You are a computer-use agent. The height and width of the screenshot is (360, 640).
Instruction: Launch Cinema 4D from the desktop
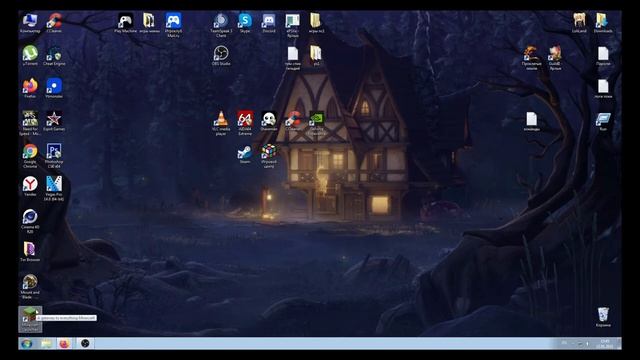pos(30,221)
